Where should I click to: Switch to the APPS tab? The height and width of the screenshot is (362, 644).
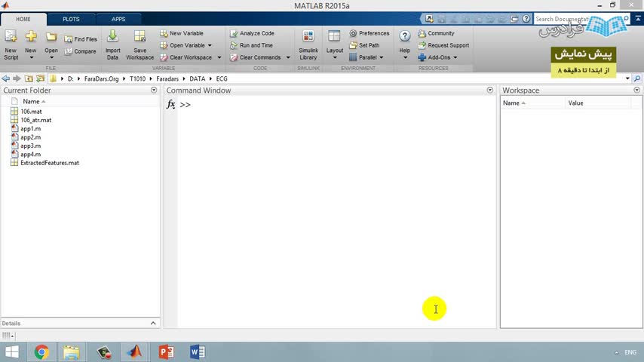pyautogui.click(x=118, y=20)
